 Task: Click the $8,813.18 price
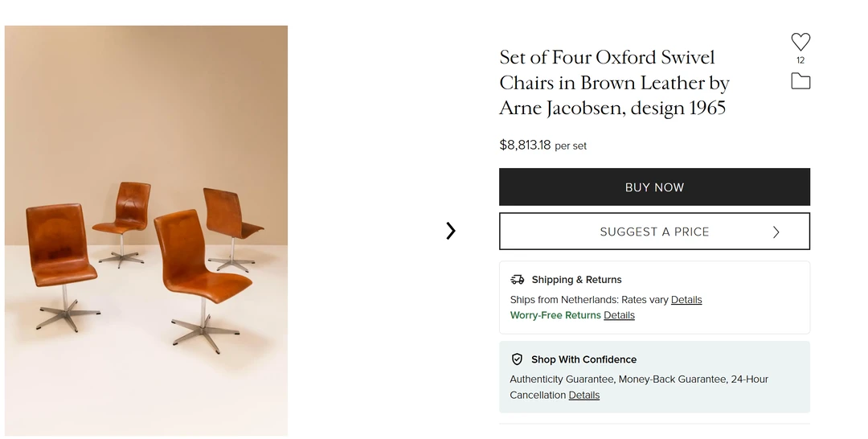point(525,146)
